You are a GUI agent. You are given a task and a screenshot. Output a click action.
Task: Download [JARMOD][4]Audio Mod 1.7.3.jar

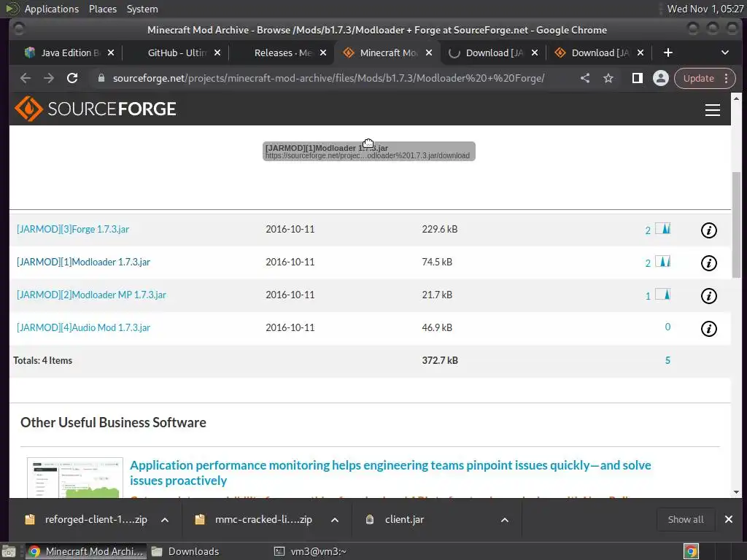tap(83, 327)
